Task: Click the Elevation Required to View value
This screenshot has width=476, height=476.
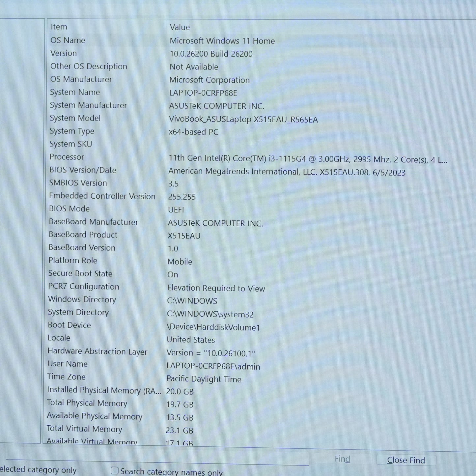Action: point(216,288)
